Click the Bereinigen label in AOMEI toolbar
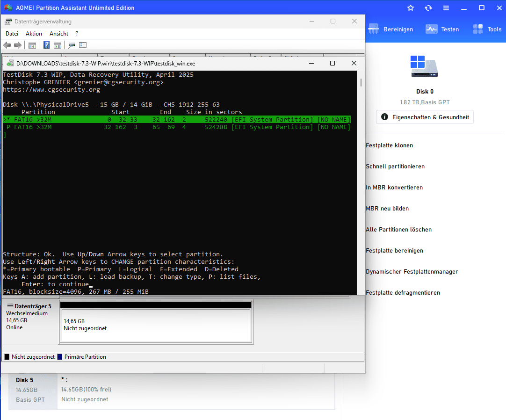This screenshot has width=506, height=420. [x=398, y=29]
